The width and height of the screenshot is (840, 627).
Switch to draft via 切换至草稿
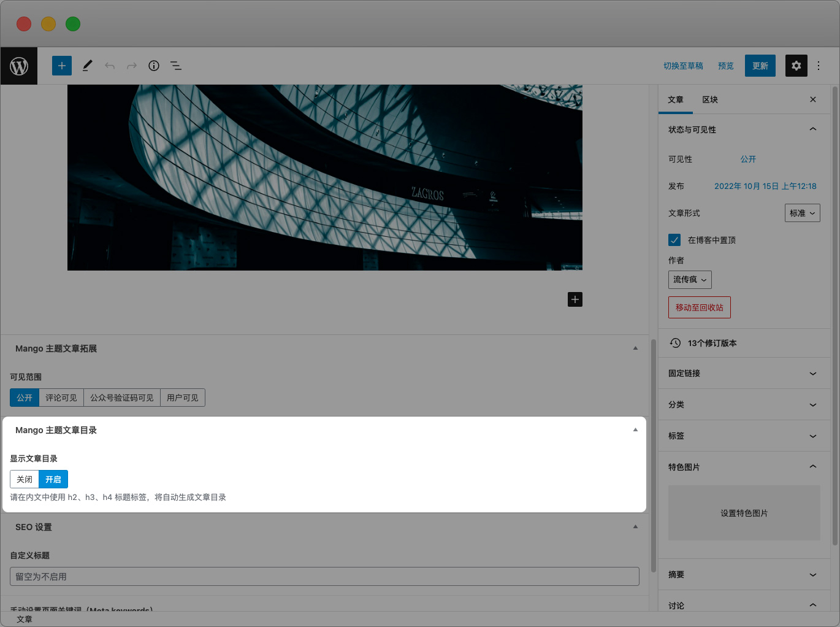coord(683,66)
